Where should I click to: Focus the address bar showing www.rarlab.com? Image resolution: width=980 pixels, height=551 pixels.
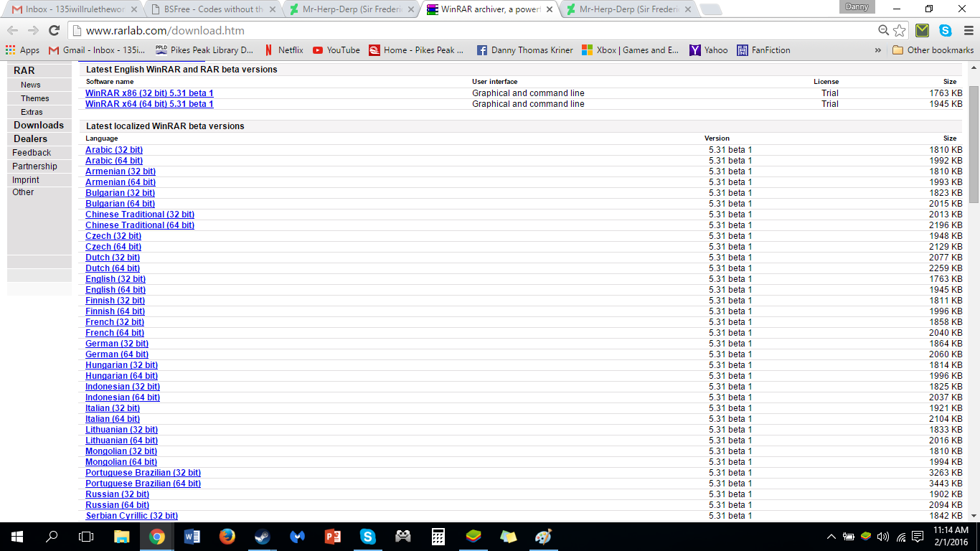coord(473,31)
